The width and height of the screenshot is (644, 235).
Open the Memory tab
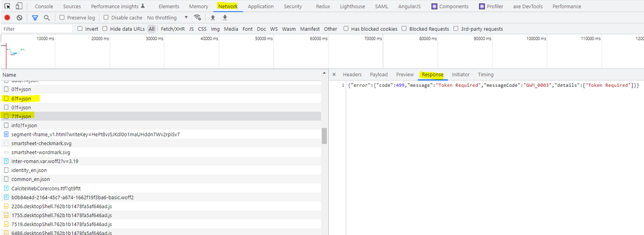[x=199, y=6]
